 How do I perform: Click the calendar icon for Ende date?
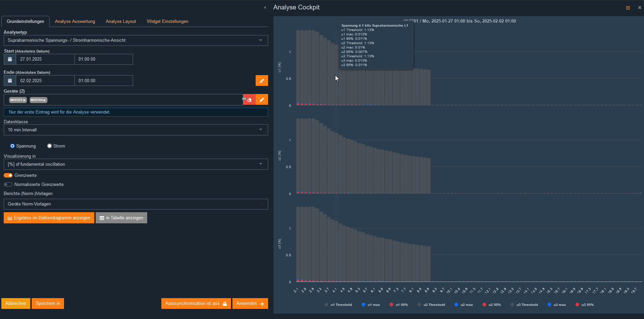click(x=10, y=81)
